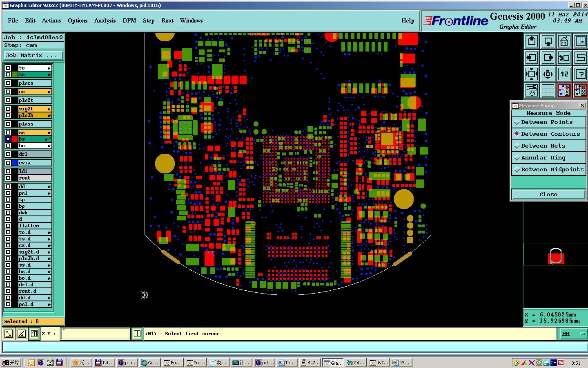Click the pan down view icon
Image resolution: width=588 pixels, height=368 pixels.
pyautogui.click(x=548, y=41)
